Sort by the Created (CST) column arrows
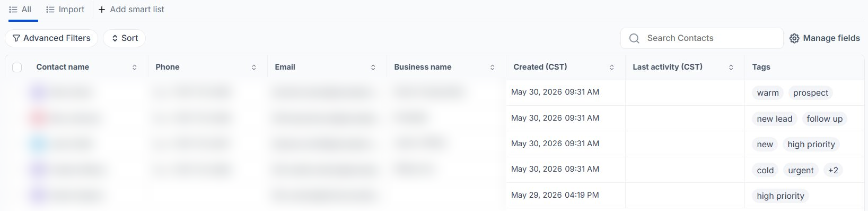This screenshot has width=868, height=211. (612, 67)
